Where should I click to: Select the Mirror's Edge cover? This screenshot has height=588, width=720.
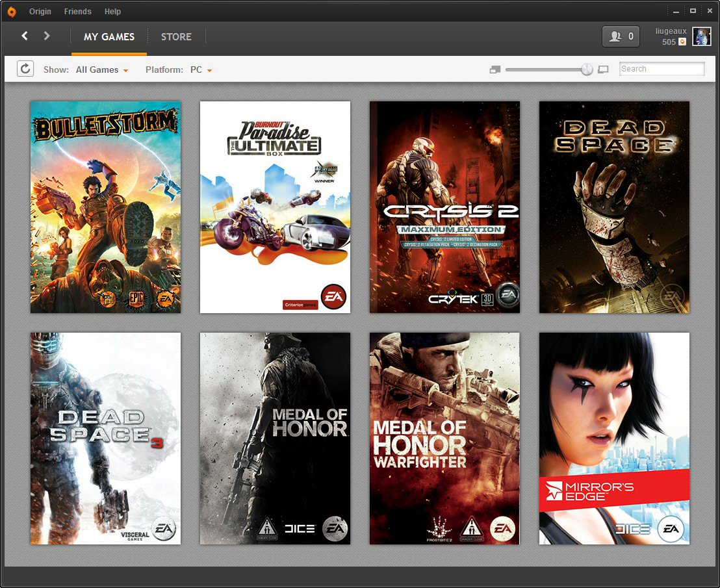tap(614, 439)
